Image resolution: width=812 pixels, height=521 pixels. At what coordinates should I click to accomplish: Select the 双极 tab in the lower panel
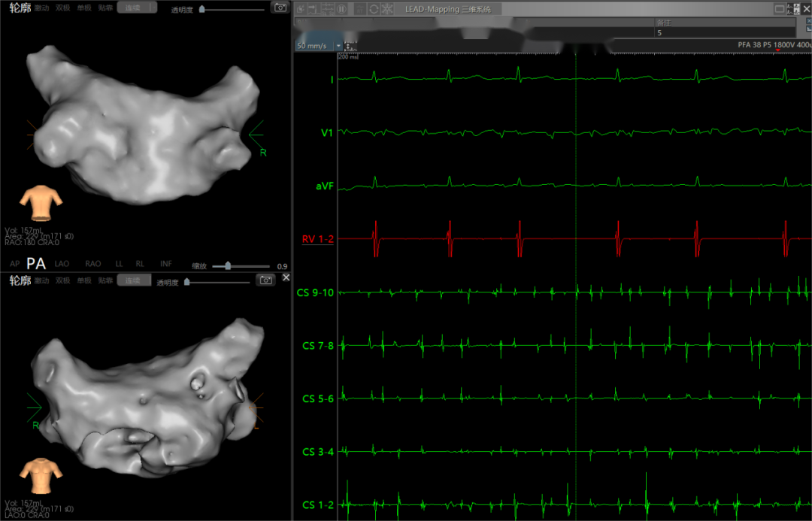tap(62, 280)
